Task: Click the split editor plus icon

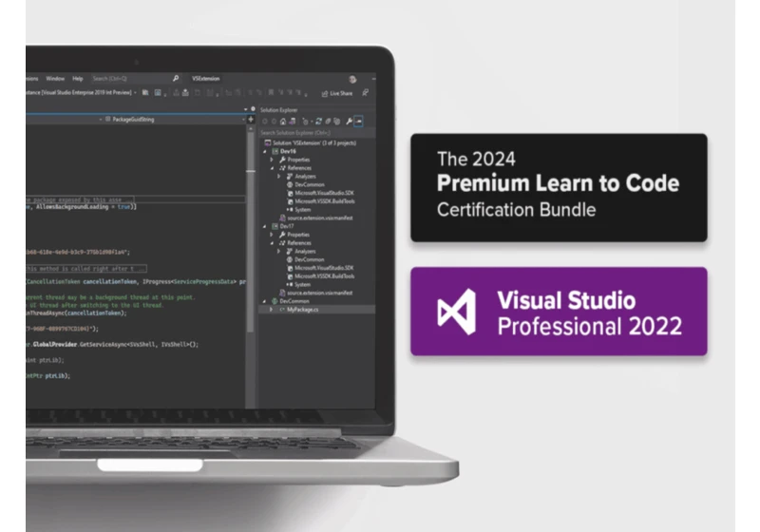Action: click(251, 119)
